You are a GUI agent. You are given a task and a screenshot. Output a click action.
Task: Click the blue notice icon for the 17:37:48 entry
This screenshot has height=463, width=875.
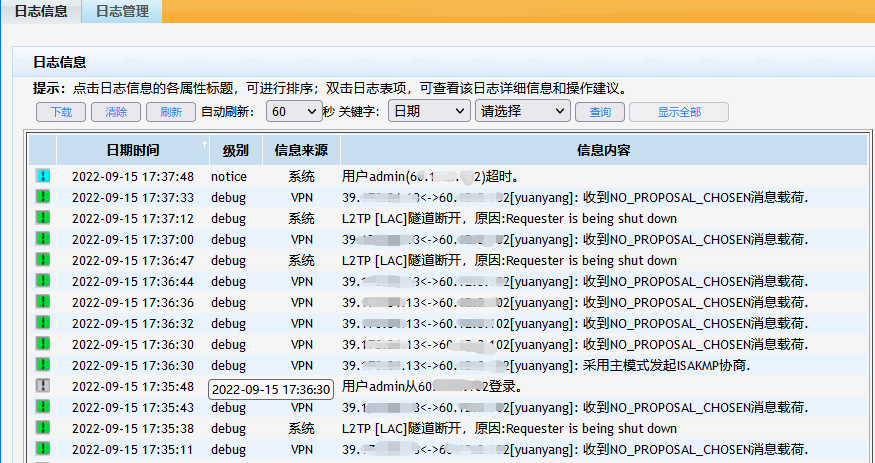pos(43,176)
